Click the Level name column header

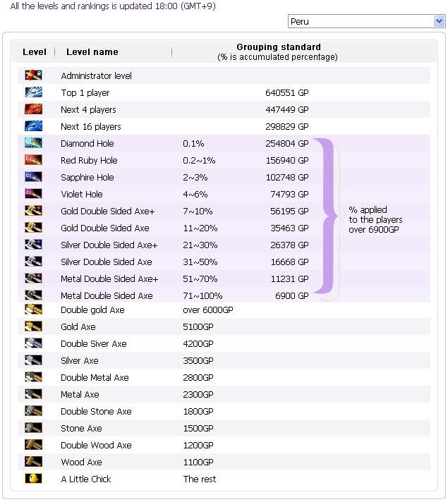92,52
